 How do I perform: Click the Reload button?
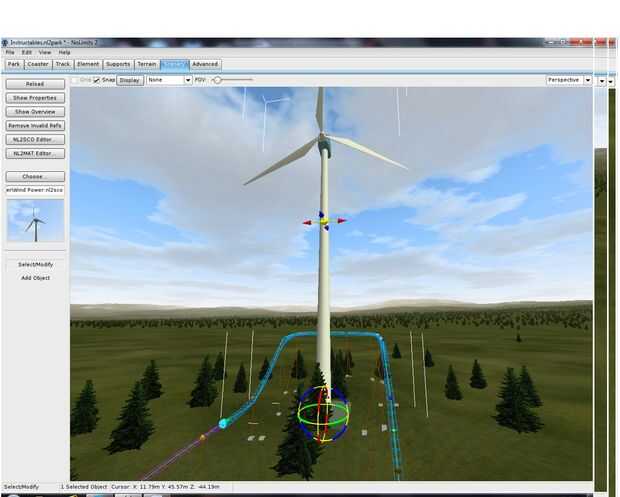[35, 84]
